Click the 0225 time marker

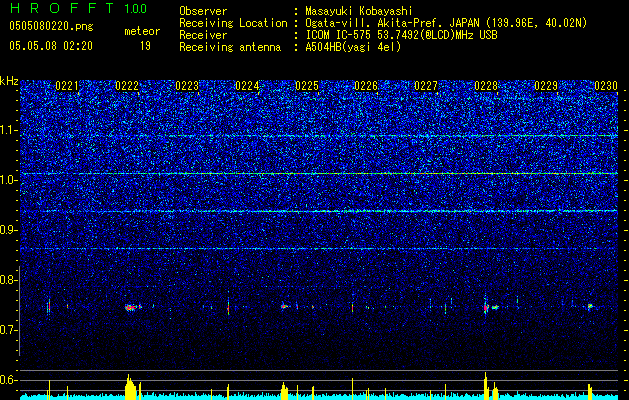pos(307,86)
